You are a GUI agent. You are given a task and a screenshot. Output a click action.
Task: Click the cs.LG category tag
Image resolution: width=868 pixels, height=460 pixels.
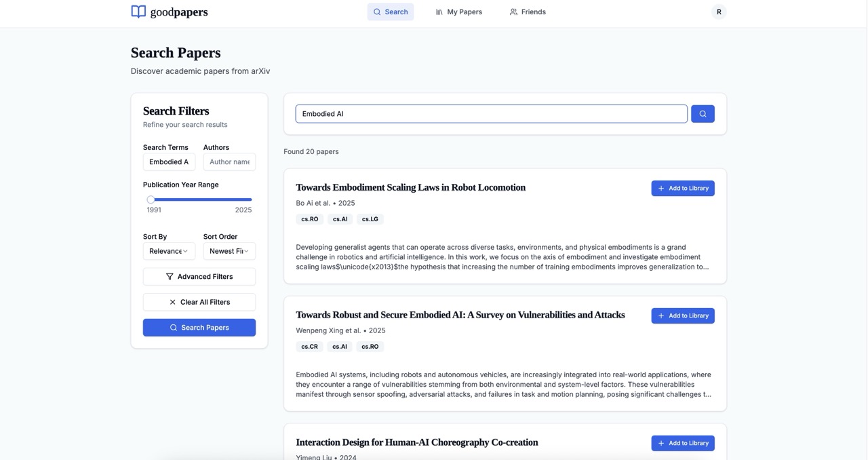click(x=370, y=219)
